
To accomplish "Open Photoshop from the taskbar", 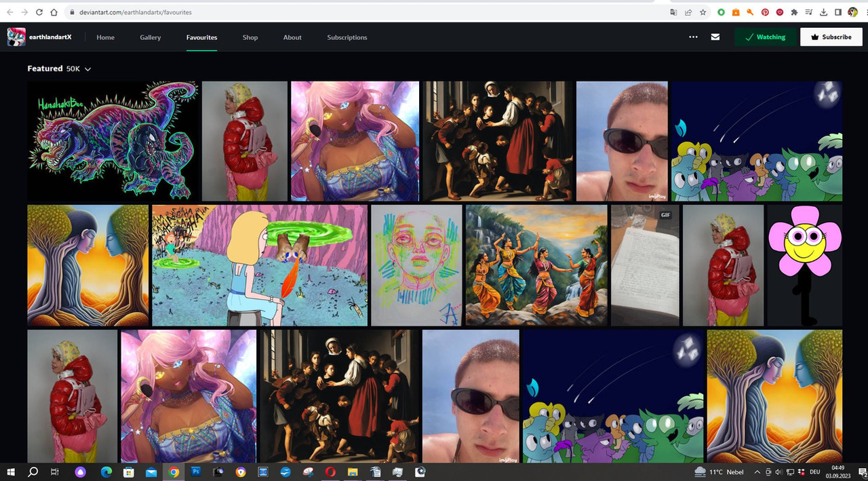I will coord(197,472).
